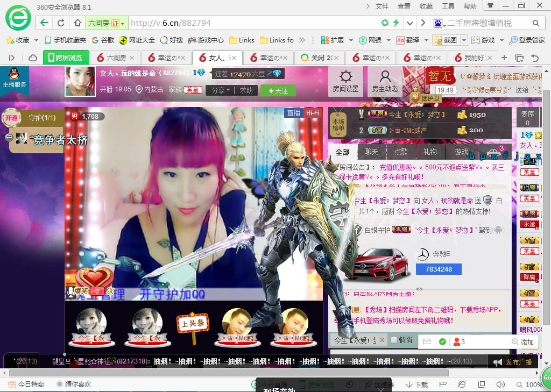
Task: Click the horizontal page scrollbar
Action: [x=228, y=373]
